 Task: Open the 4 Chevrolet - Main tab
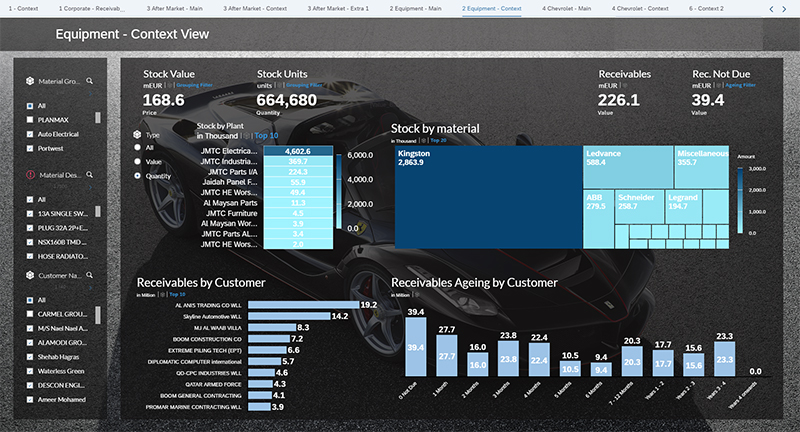click(567, 9)
